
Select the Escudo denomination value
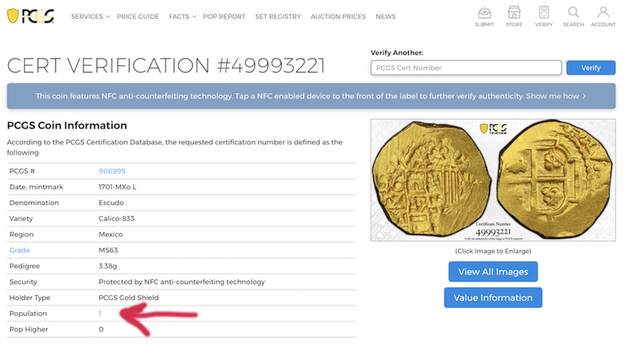[111, 203]
